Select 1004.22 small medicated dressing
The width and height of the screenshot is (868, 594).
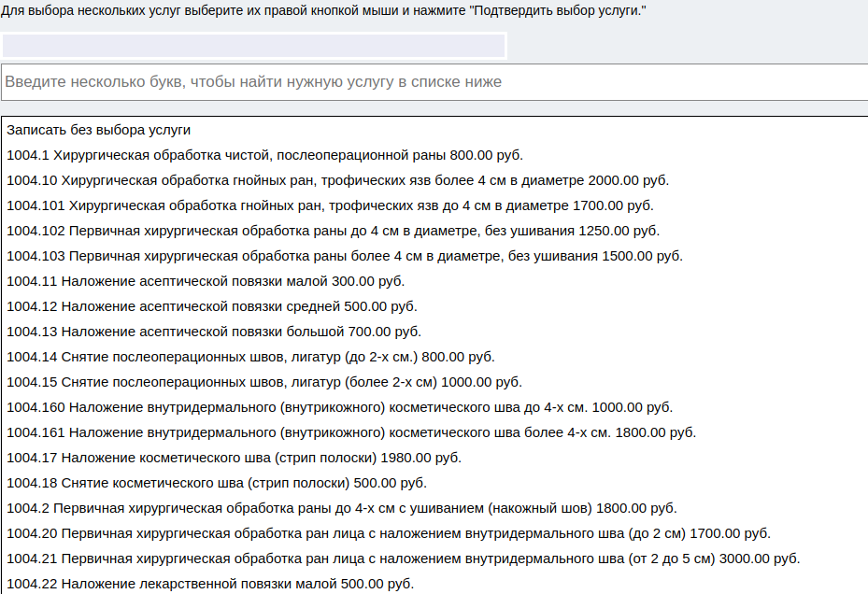pos(209,584)
